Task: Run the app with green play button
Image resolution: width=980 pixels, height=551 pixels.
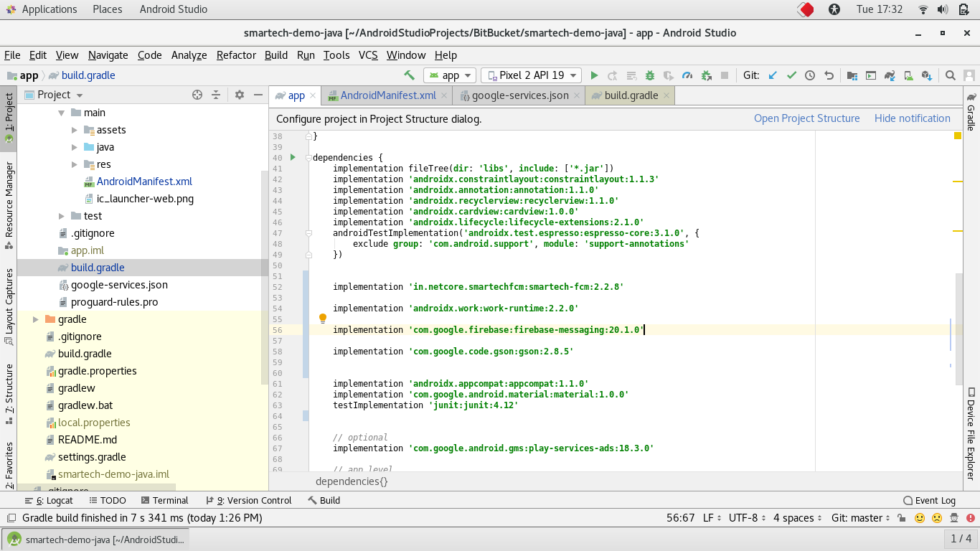Action: (594, 75)
